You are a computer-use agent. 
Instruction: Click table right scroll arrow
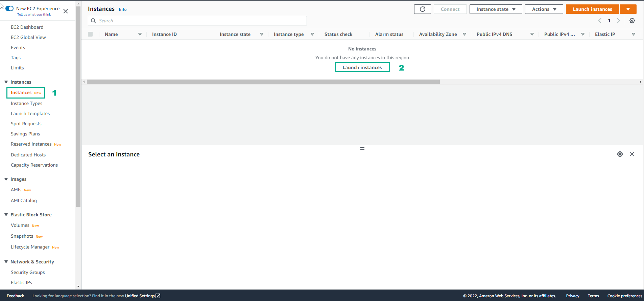[640, 82]
